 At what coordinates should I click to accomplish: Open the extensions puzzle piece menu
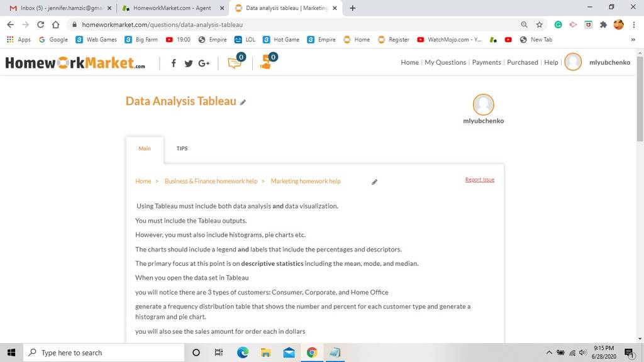(603, 25)
